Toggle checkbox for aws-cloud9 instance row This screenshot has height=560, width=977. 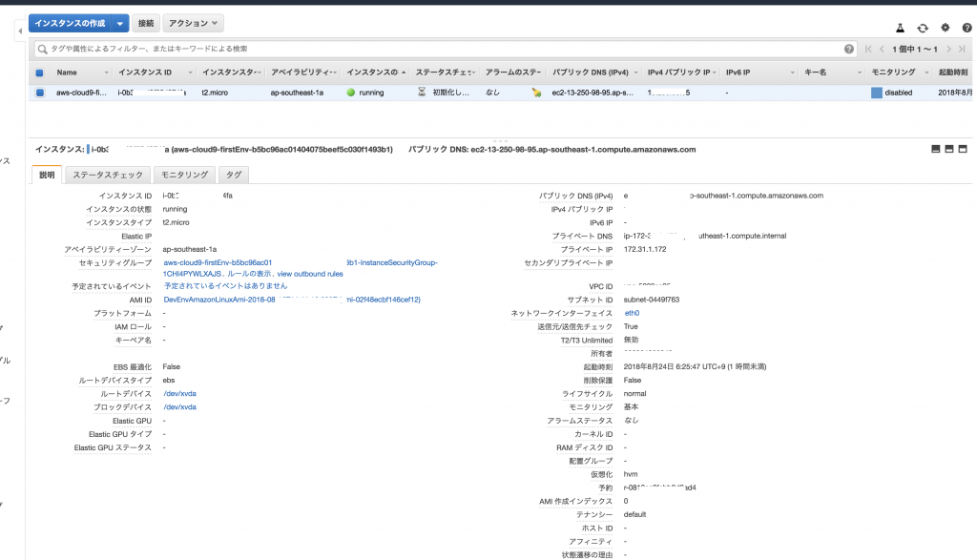[40, 93]
